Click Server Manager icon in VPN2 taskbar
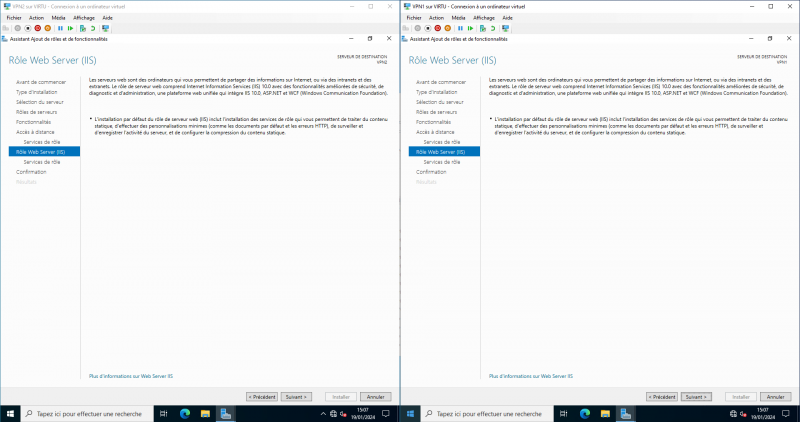This screenshot has width=800, height=422. (226, 414)
